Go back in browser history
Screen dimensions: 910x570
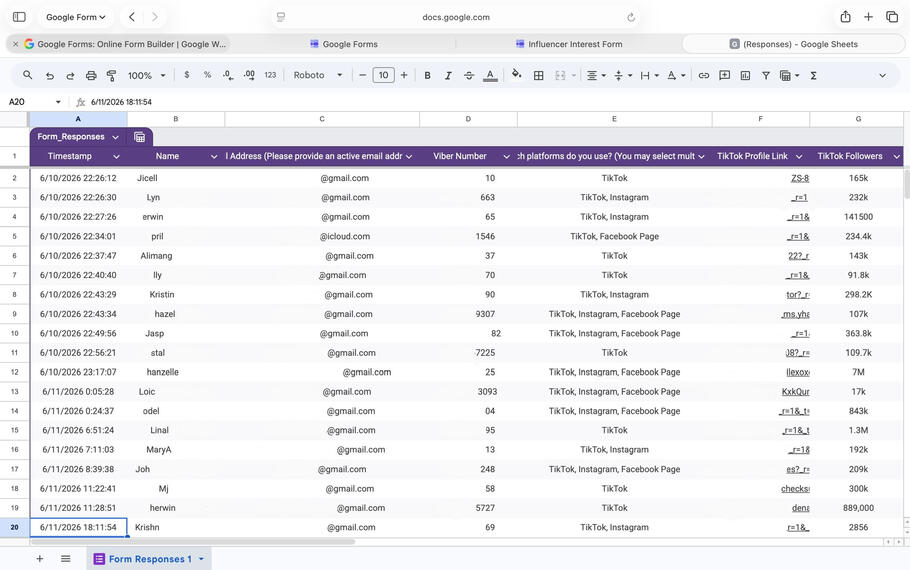[132, 17]
